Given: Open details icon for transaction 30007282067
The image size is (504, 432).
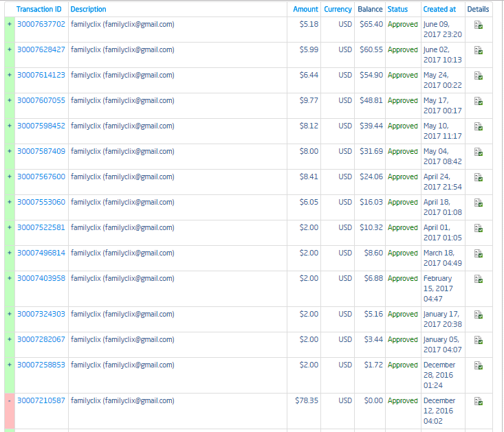Looking at the screenshot, I should point(479,340).
